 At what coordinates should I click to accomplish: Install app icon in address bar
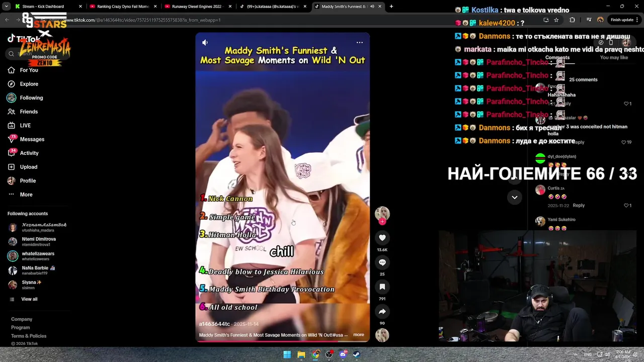(x=546, y=20)
